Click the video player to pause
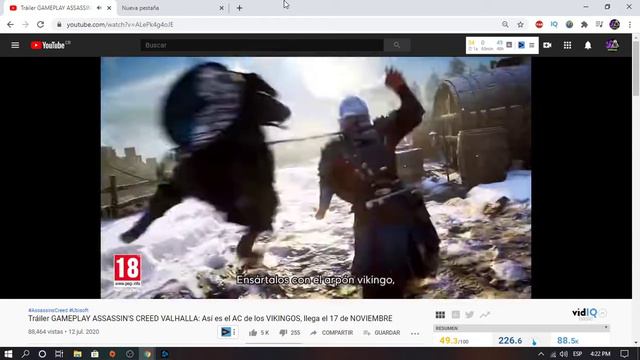The width and height of the screenshot is (640, 360). pyautogui.click(x=316, y=178)
